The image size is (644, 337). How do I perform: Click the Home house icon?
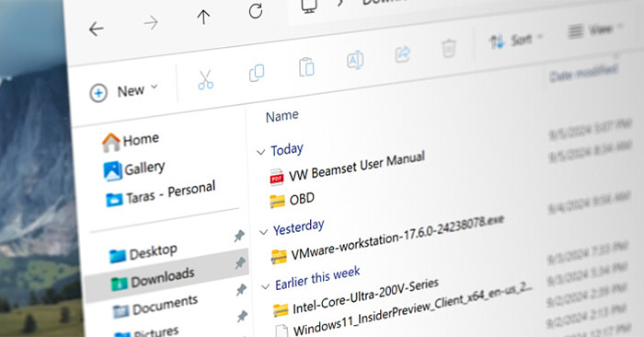110,143
